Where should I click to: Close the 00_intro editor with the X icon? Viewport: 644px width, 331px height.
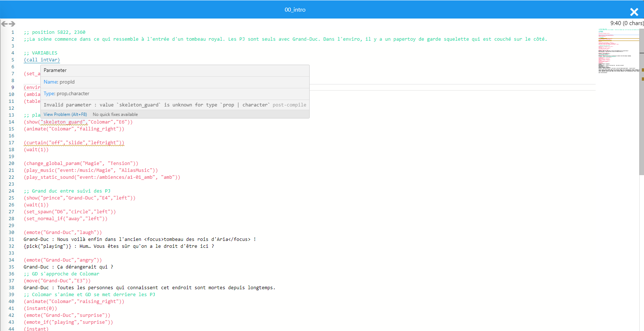(x=634, y=12)
